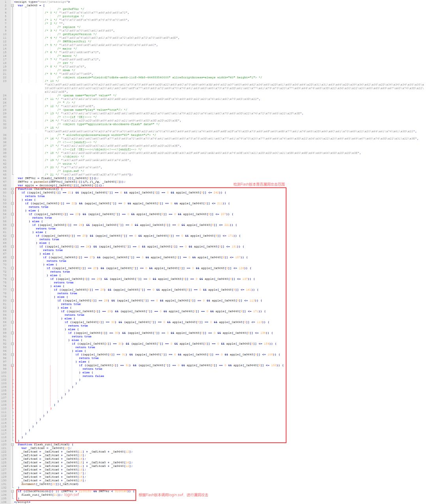Place cursor on the closing script tag
Image resolution: width=426 pixels, height=504 pixels.
coord(22,502)
